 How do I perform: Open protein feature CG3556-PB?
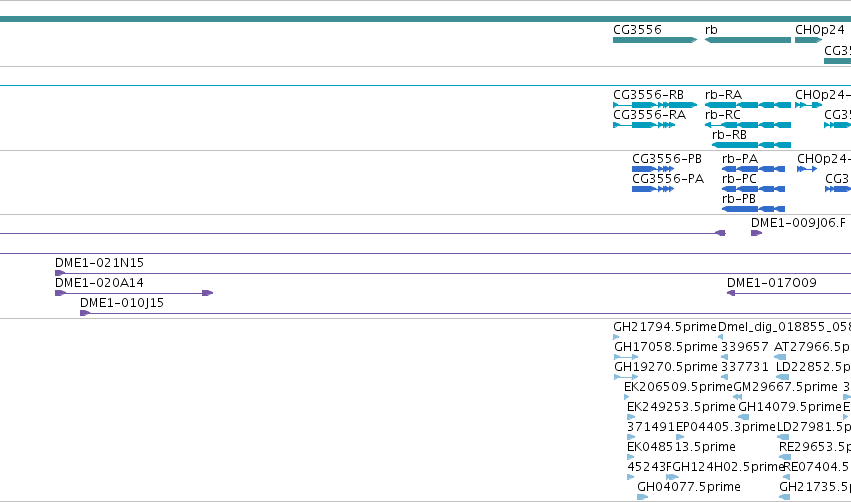coord(653,169)
